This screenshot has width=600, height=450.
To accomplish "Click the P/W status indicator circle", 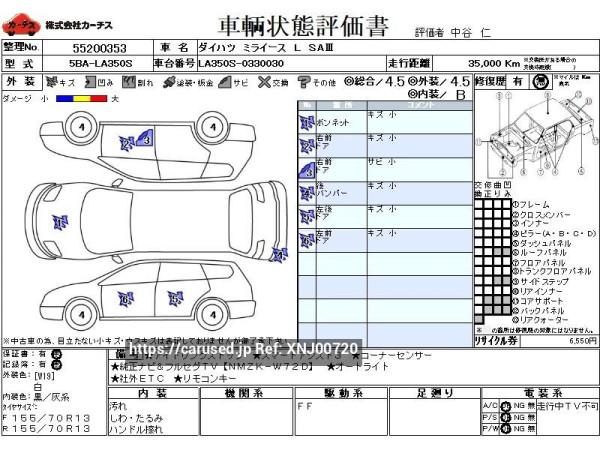I will pos(506,429).
